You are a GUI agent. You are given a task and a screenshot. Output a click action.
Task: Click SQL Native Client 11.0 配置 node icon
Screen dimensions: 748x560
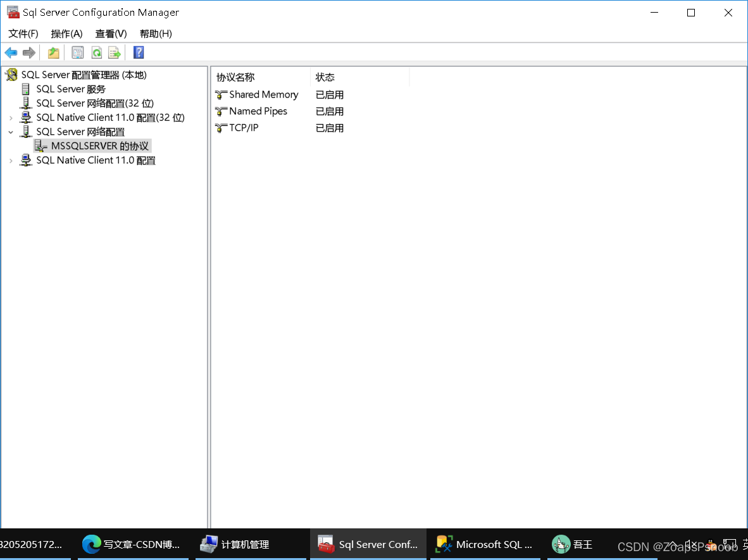[x=26, y=160]
